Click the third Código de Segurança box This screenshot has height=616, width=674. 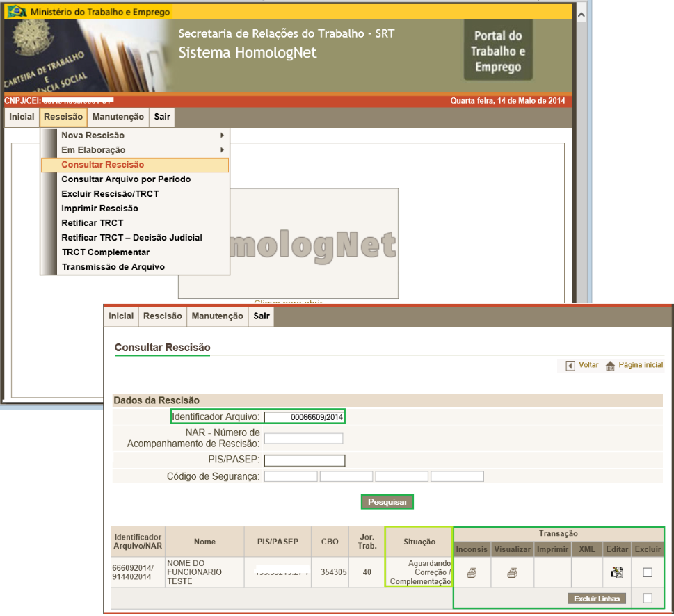pos(401,476)
